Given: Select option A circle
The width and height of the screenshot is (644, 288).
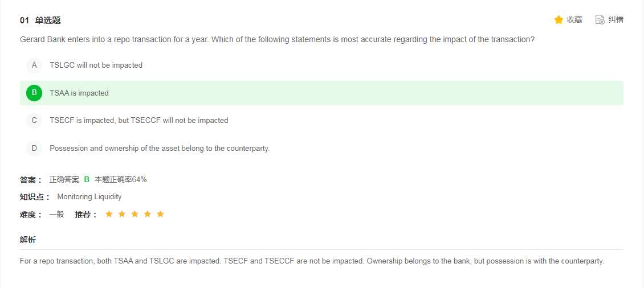Looking at the screenshot, I should [34, 65].
